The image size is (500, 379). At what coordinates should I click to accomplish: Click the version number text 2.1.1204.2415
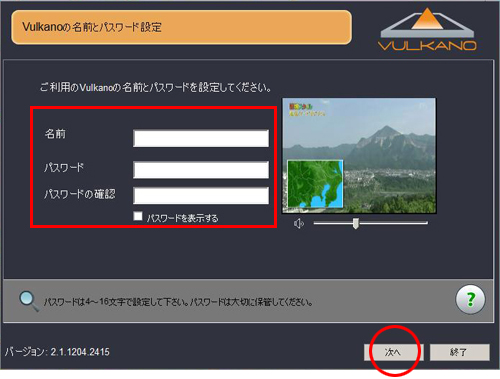pyautogui.click(x=80, y=352)
